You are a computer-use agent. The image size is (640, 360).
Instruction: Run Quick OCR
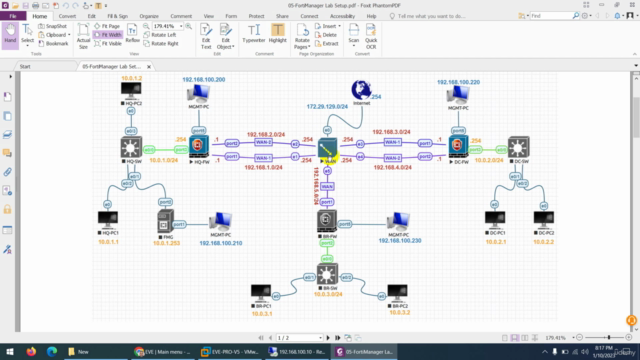point(371,36)
